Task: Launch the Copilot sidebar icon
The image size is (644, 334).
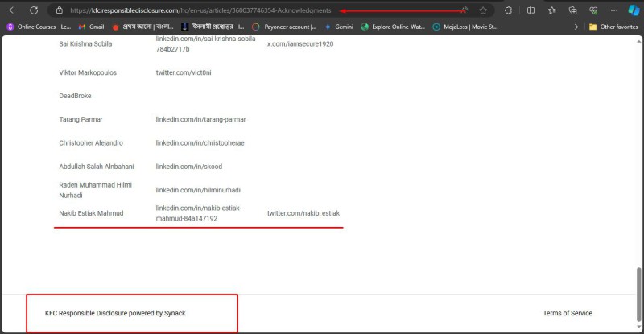Action: 634,10
